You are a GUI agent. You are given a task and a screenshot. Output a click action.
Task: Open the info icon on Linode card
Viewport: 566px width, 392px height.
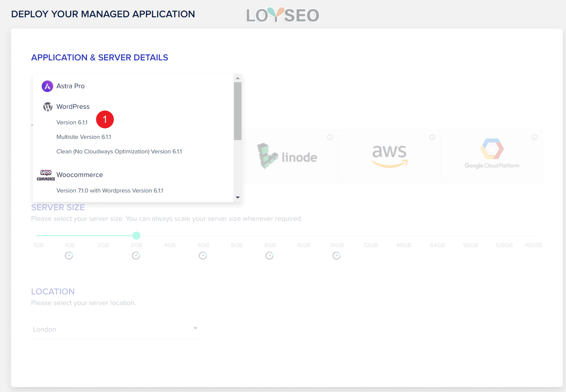(x=330, y=137)
